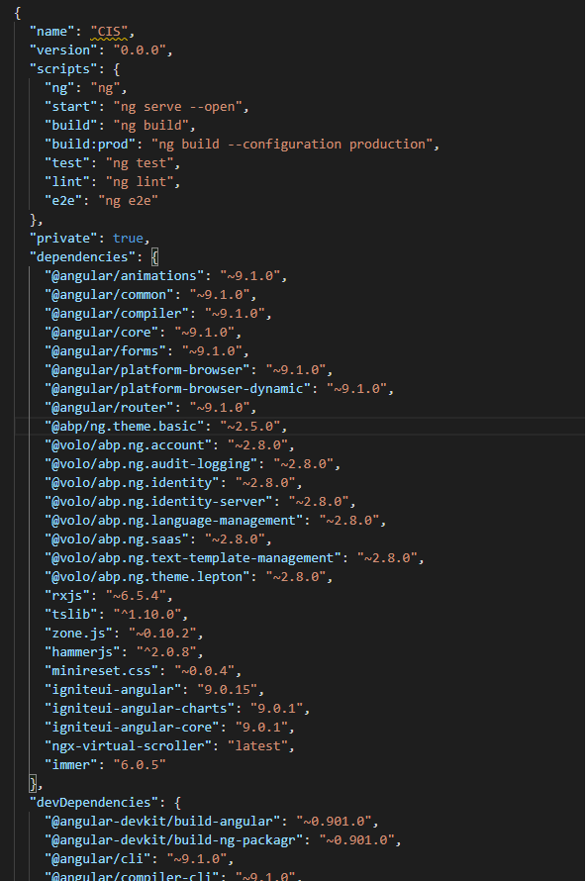
Task: Click the "dependencies" key
Action: pos(82,257)
